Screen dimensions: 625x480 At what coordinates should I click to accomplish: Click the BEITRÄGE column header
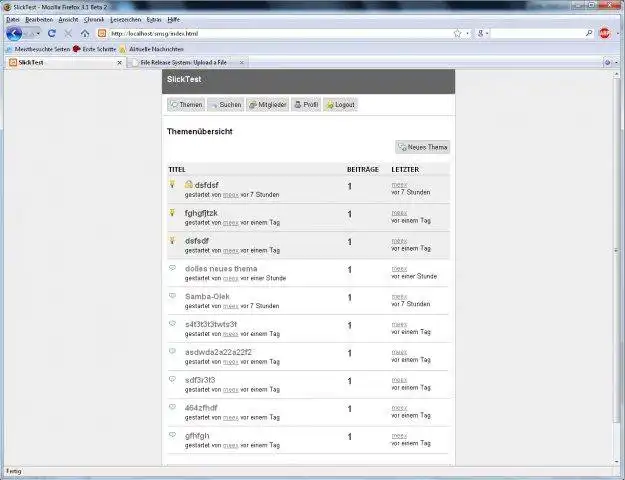[363, 169]
